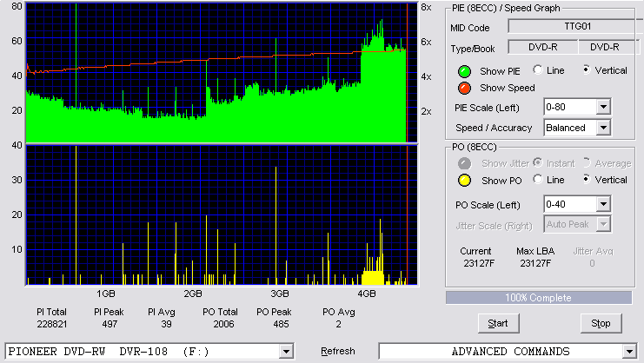Open the PO Scale 0-40 dropdown
The image size is (644, 363).
[603, 204]
